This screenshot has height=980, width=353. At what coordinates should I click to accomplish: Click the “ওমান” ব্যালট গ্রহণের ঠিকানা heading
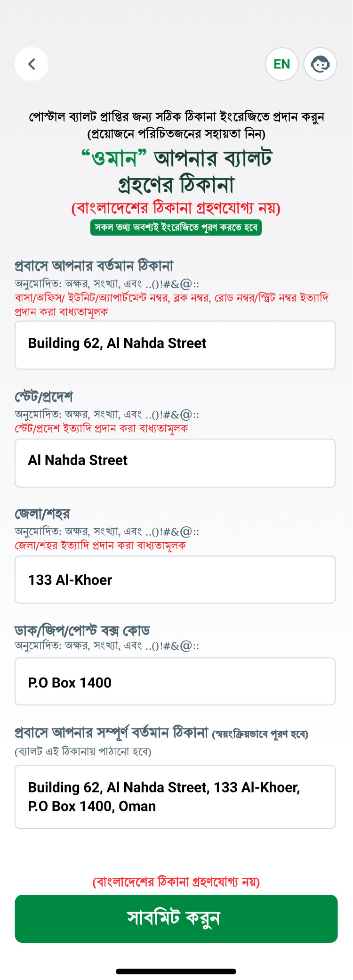pos(176,171)
